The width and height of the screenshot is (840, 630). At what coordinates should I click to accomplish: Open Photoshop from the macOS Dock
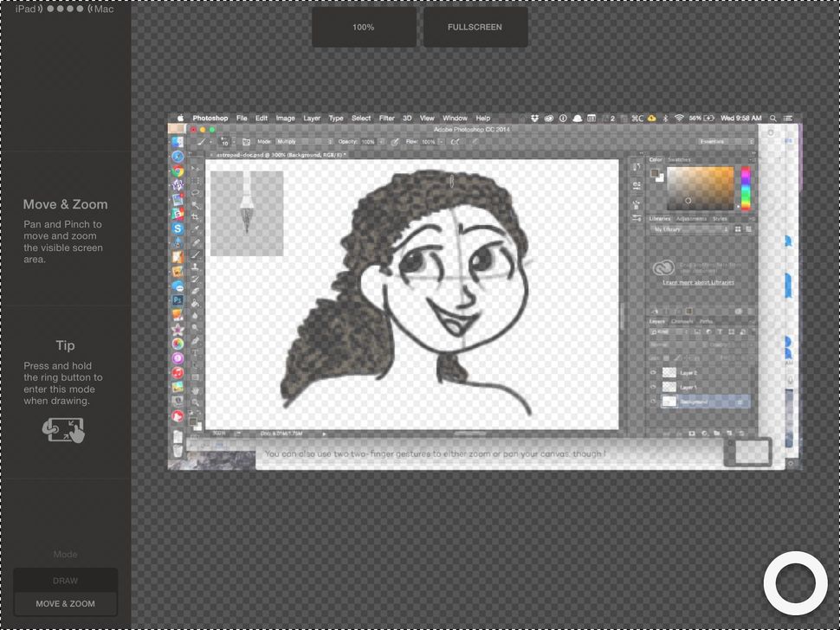pos(177,299)
